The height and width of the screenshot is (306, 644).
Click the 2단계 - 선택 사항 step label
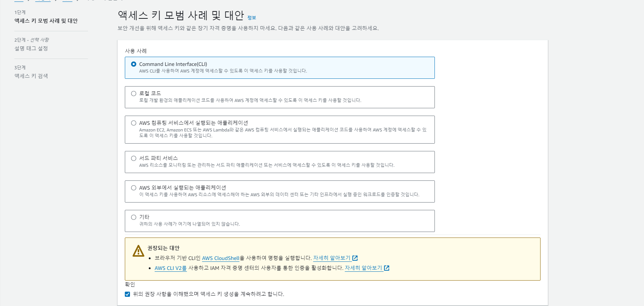tap(32, 40)
